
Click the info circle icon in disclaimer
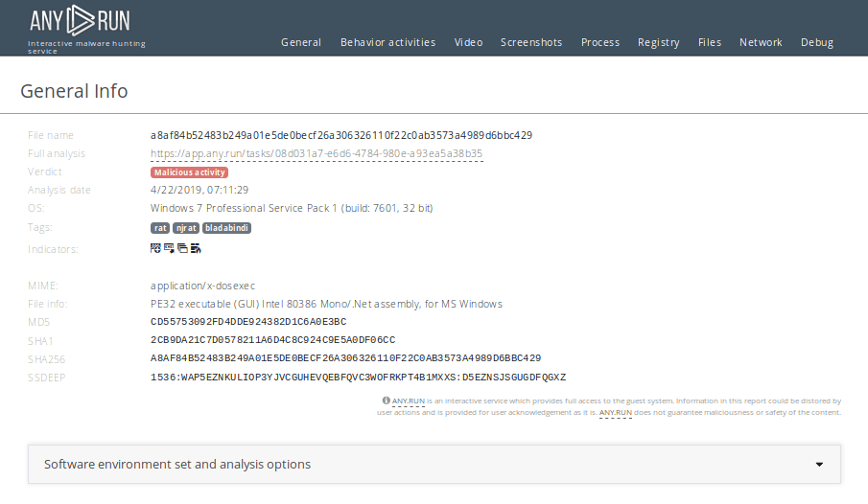tap(386, 401)
